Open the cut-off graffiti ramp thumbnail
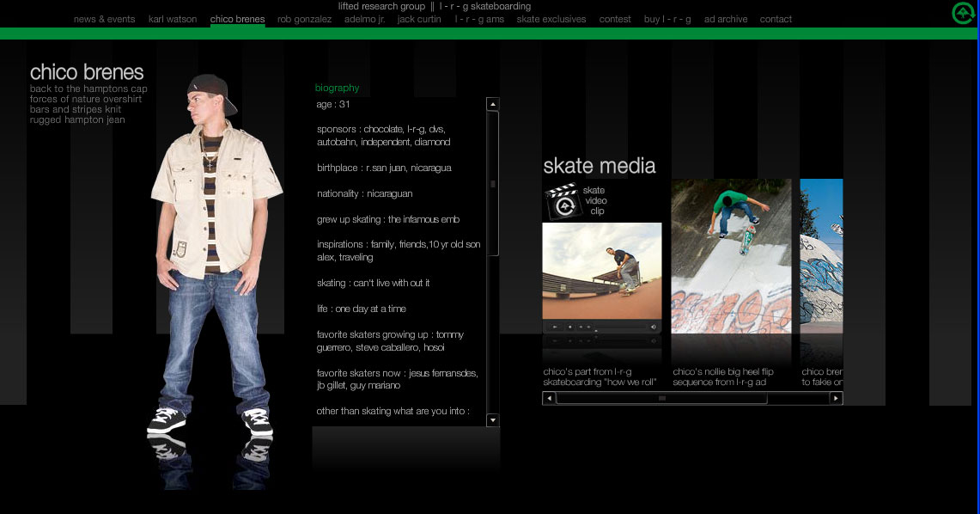980x514 pixels. pos(821,256)
